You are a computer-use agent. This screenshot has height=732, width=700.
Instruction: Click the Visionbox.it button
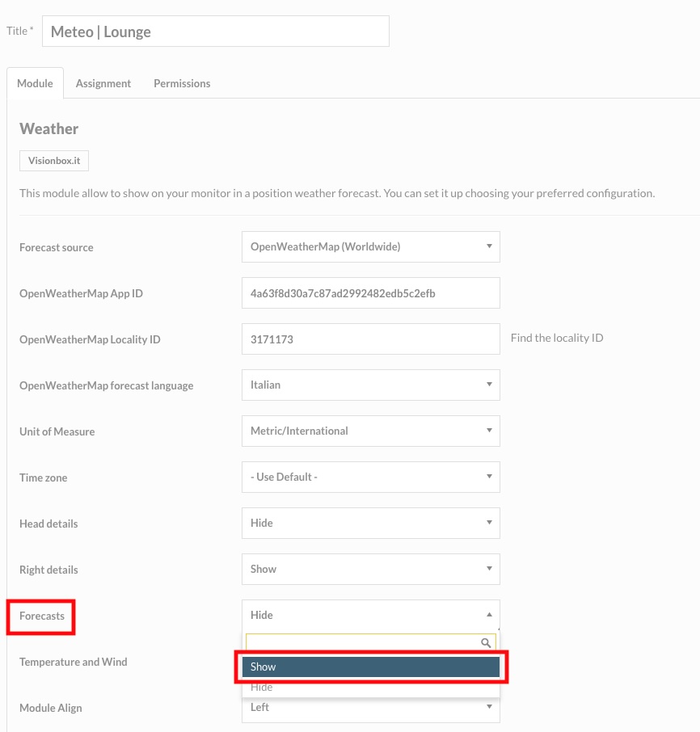tap(54, 161)
